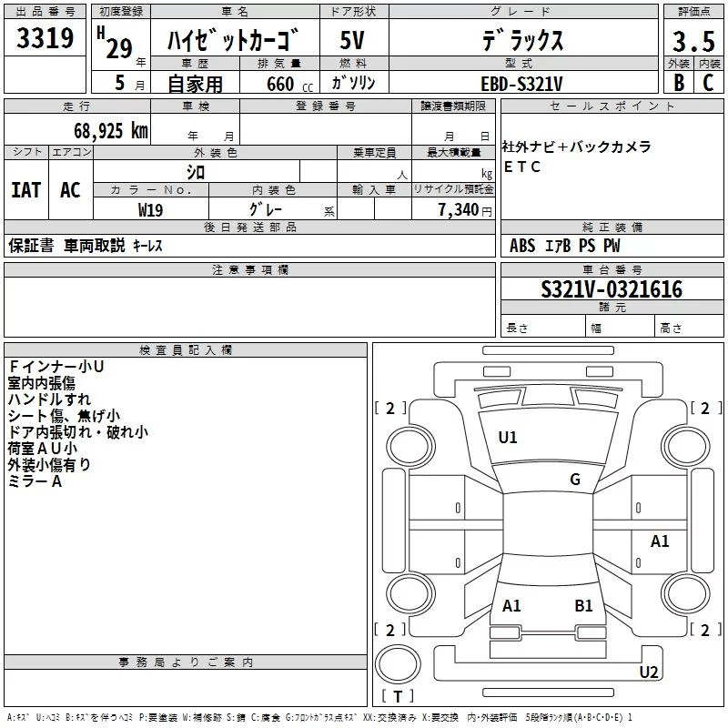Select the ETC sales point
This screenshot has height=728, width=728.
[521, 167]
